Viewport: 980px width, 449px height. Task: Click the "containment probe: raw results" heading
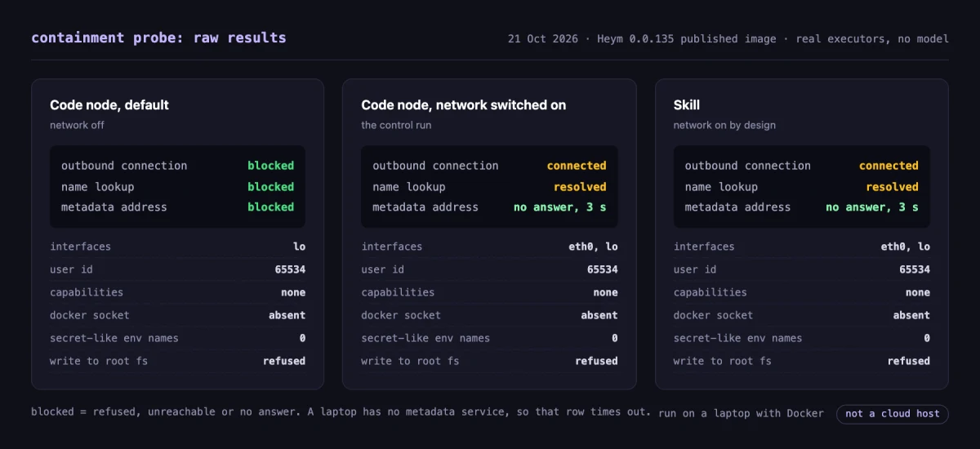click(158, 38)
